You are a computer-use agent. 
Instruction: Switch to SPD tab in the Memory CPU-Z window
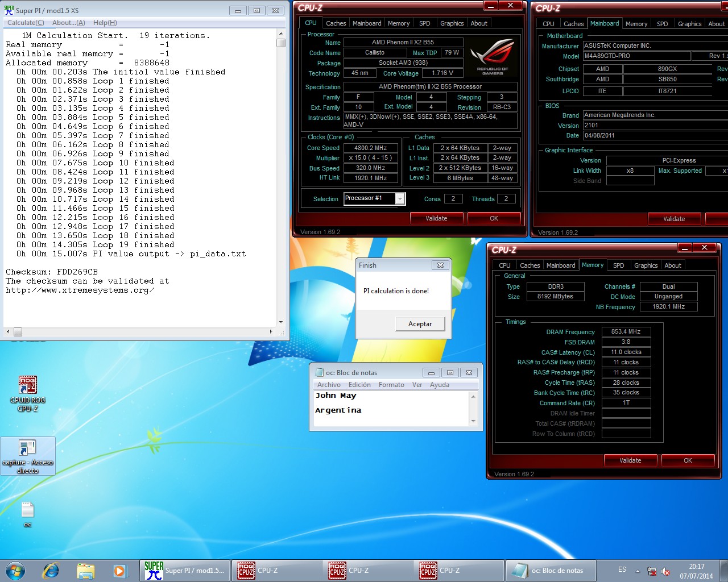point(619,265)
